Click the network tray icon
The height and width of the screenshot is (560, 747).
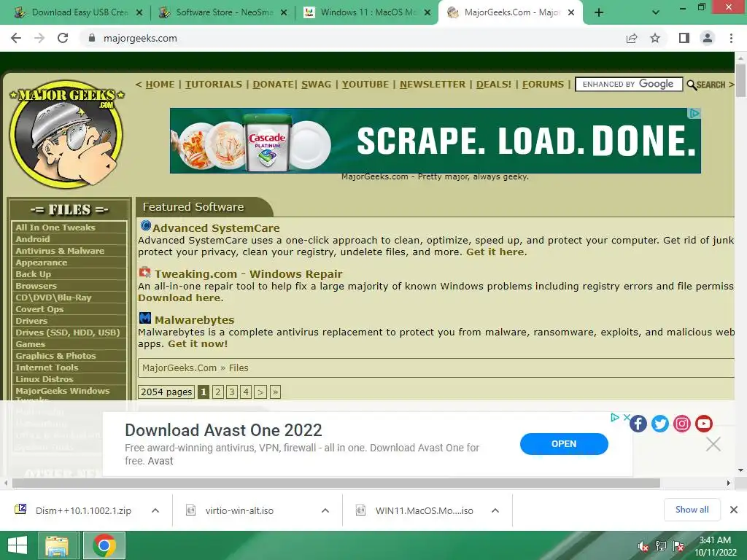point(661,546)
